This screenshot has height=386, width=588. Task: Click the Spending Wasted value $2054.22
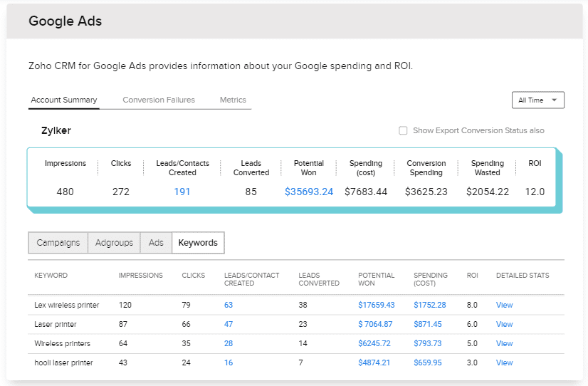click(x=488, y=192)
